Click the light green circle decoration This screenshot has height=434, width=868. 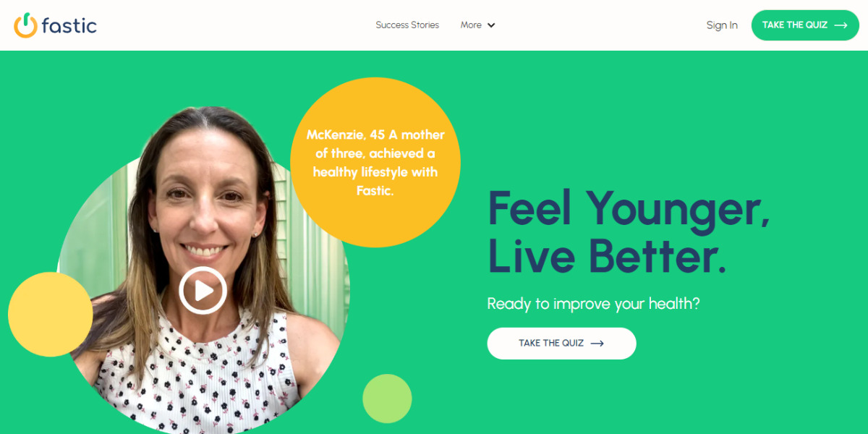(387, 399)
